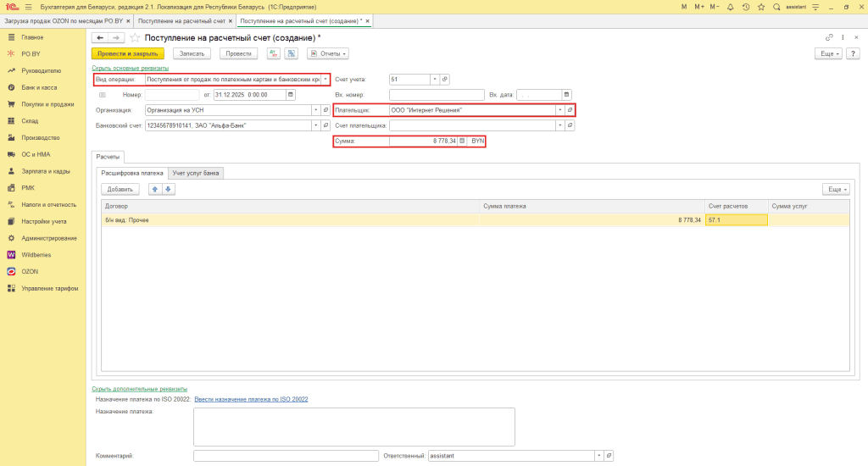Click Добавить button
Screen dimensions: 868x466
tap(120, 189)
